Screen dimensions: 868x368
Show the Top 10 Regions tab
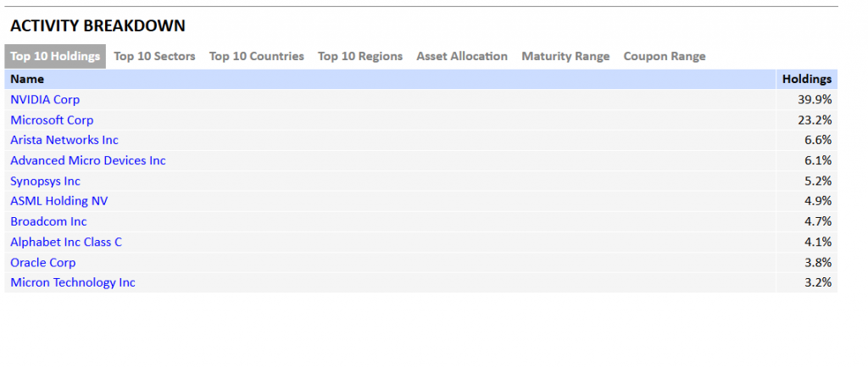point(359,57)
